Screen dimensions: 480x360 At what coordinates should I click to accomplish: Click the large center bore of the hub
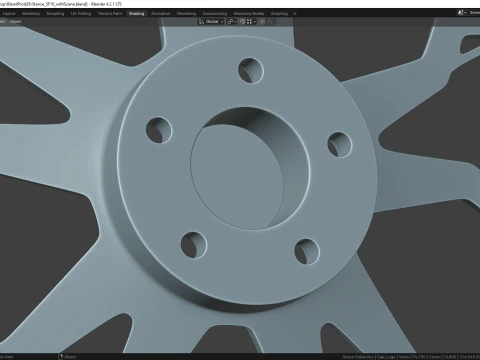click(x=250, y=168)
